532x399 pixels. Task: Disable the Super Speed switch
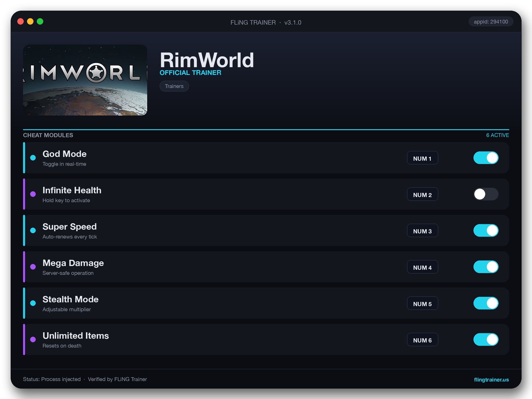coord(486,230)
